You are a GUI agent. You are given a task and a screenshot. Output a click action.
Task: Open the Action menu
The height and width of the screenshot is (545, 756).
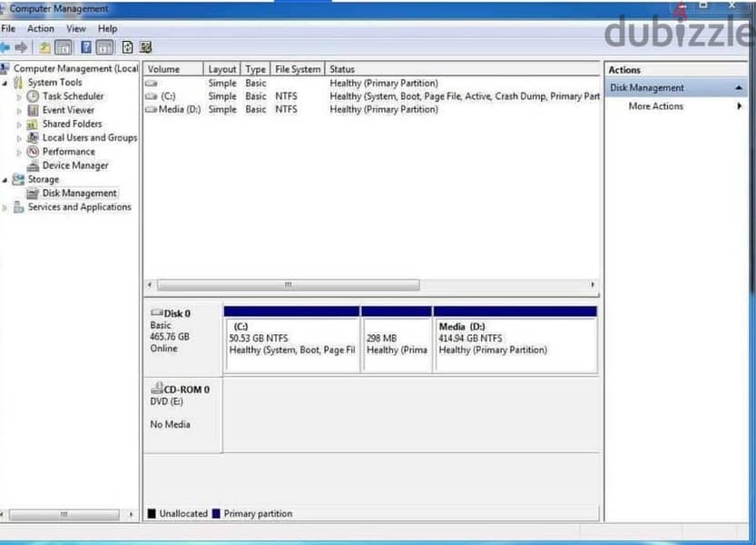(41, 29)
